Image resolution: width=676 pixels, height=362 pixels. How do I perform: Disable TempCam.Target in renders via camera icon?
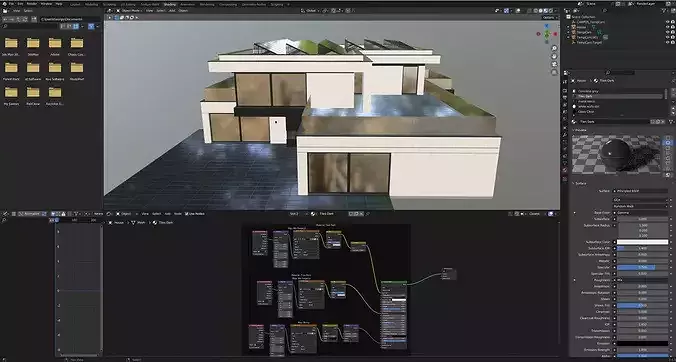click(x=673, y=43)
